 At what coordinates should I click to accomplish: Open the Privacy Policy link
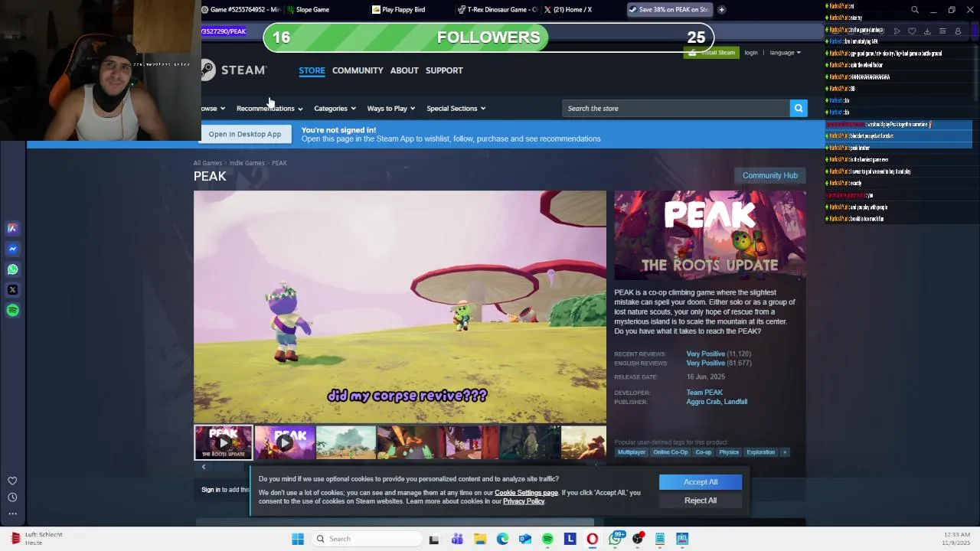(524, 501)
